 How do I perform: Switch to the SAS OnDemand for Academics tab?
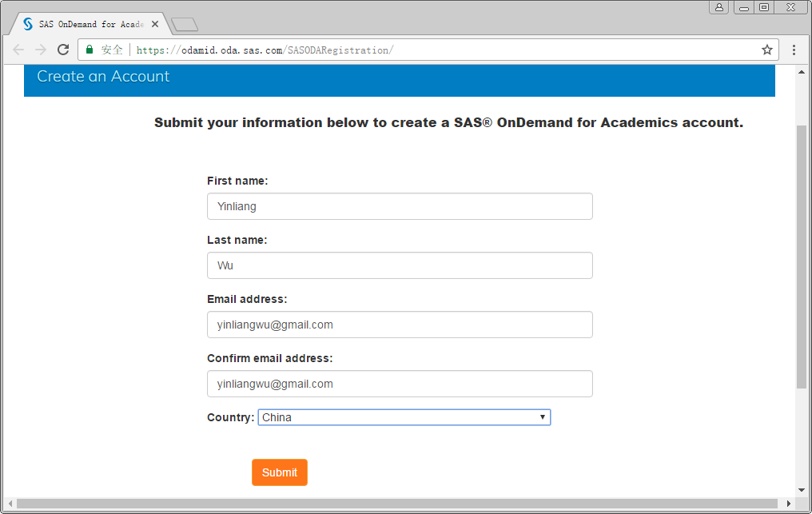[x=88, y=23]
